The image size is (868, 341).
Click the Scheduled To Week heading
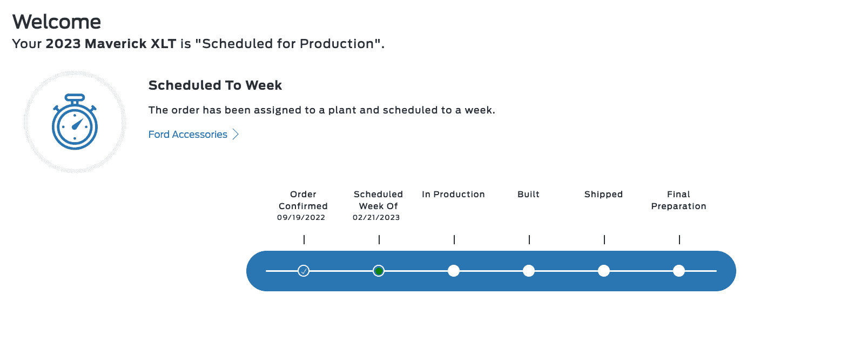click(215, 85)
